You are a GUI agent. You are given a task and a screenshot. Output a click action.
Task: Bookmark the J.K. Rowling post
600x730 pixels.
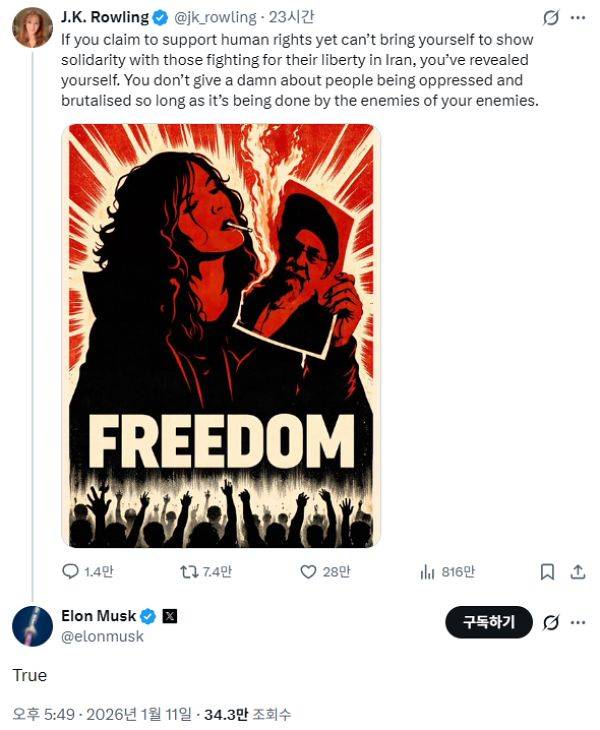(547, 571)
